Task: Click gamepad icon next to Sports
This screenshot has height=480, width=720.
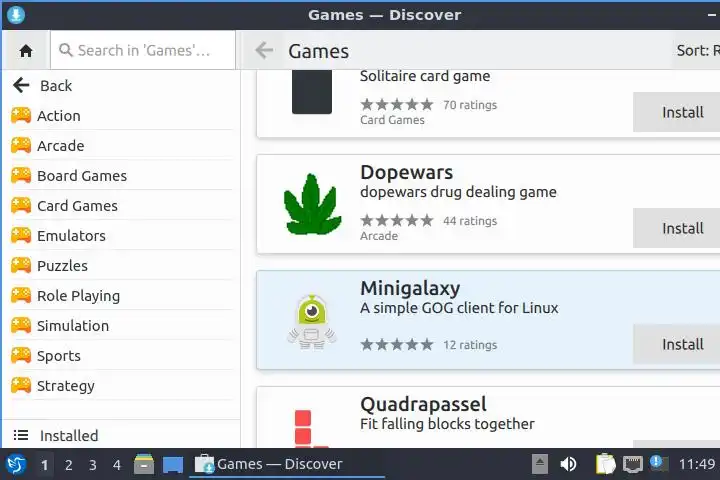Action: coord(21,355)
